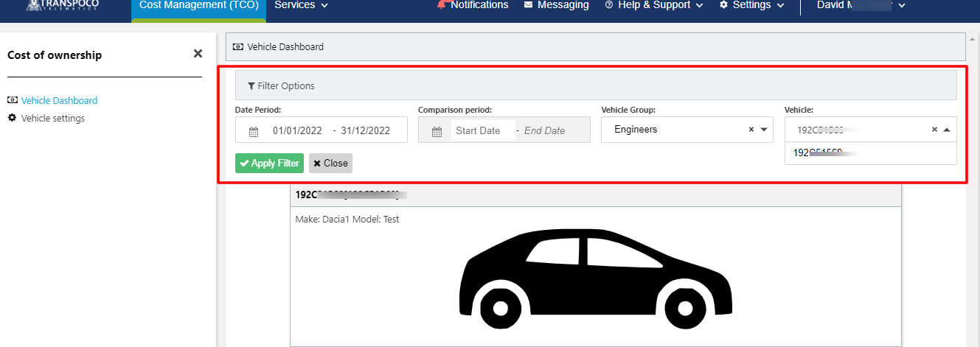Click the Date Period calendar icon

254,131
